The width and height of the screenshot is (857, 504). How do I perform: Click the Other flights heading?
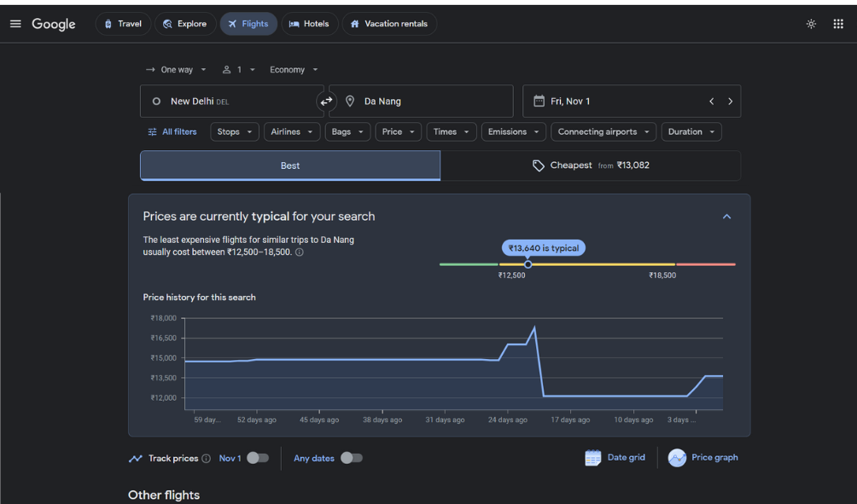click(164, 495)
